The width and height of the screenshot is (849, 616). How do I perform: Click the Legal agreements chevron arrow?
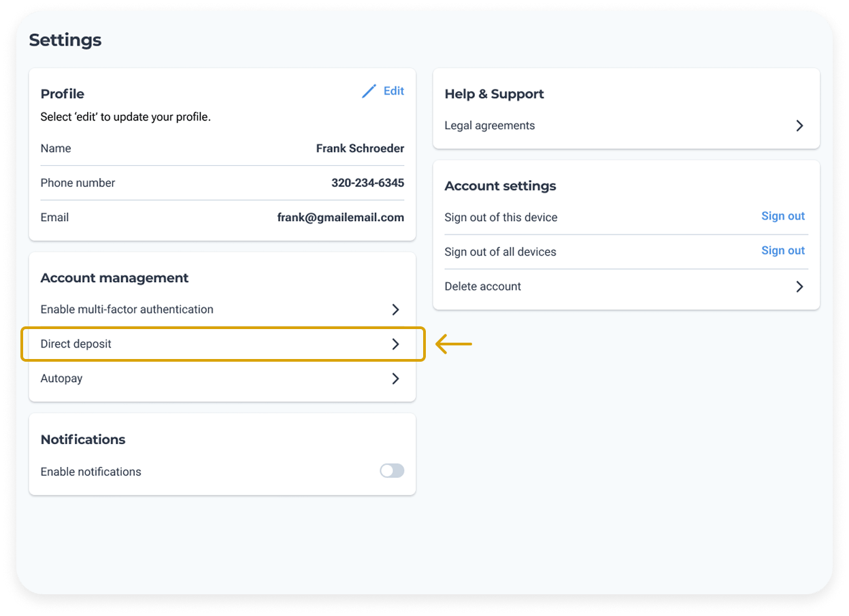pyautogui.click(x=799, y=126)
